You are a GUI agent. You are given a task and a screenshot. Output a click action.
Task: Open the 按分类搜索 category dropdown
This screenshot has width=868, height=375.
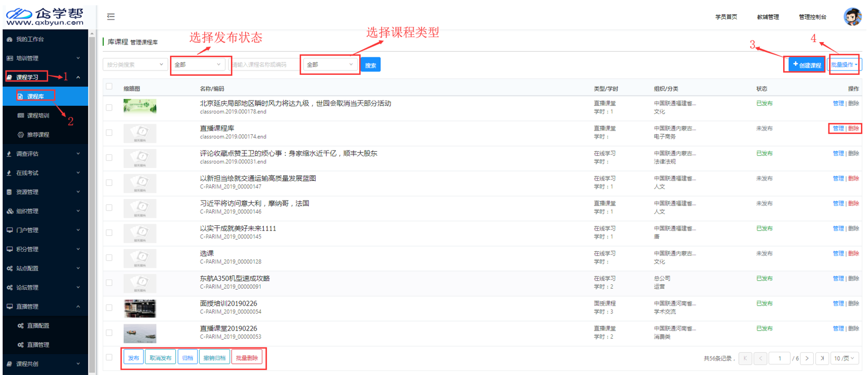tap(135, 65)
